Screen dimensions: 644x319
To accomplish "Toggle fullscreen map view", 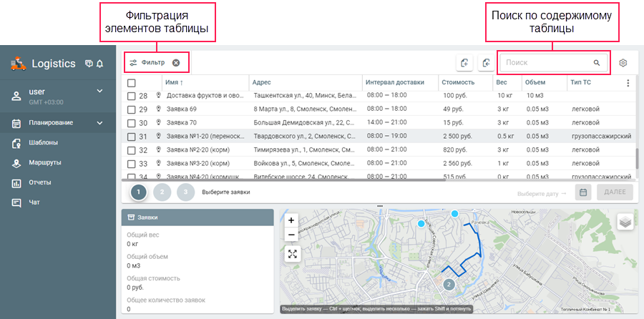I will pos(291,253).
